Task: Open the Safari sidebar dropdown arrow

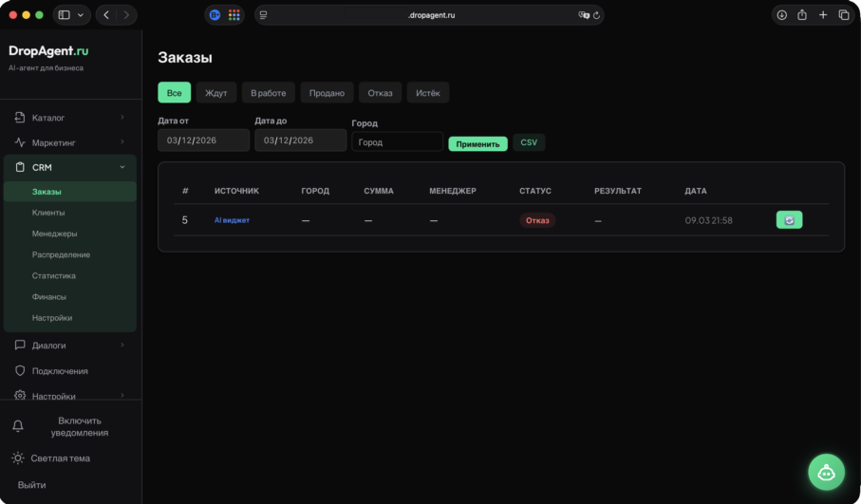Action: (x=81, y=15)
